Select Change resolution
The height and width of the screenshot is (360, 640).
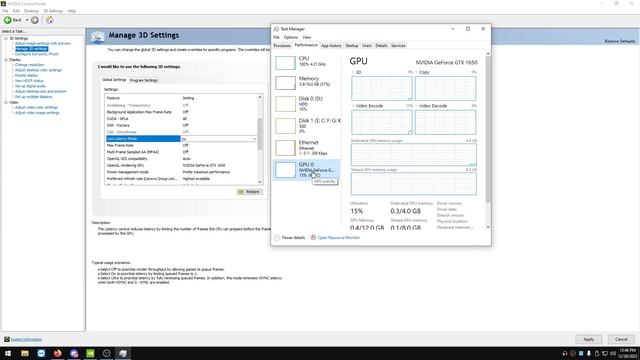29,64
